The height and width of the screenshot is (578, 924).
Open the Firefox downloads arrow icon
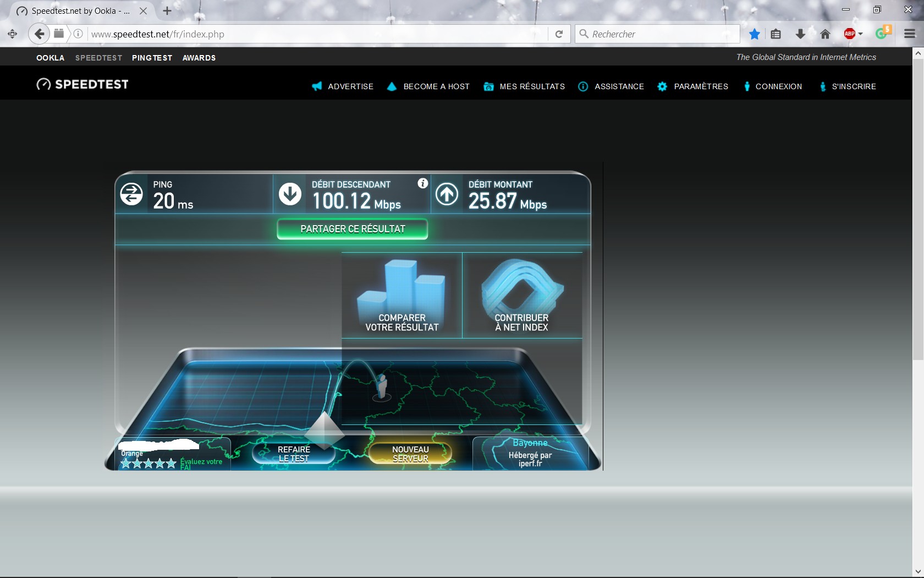tap(800, 34)
